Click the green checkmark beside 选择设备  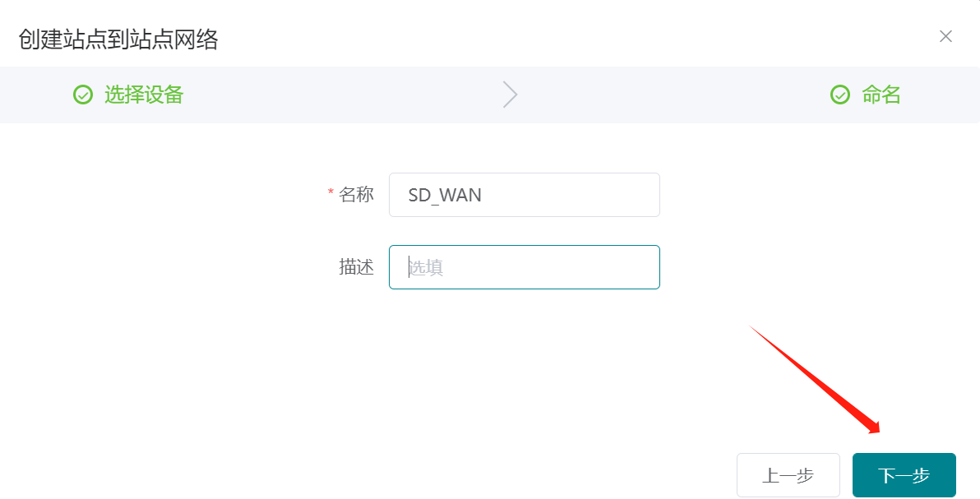point(83,95)
